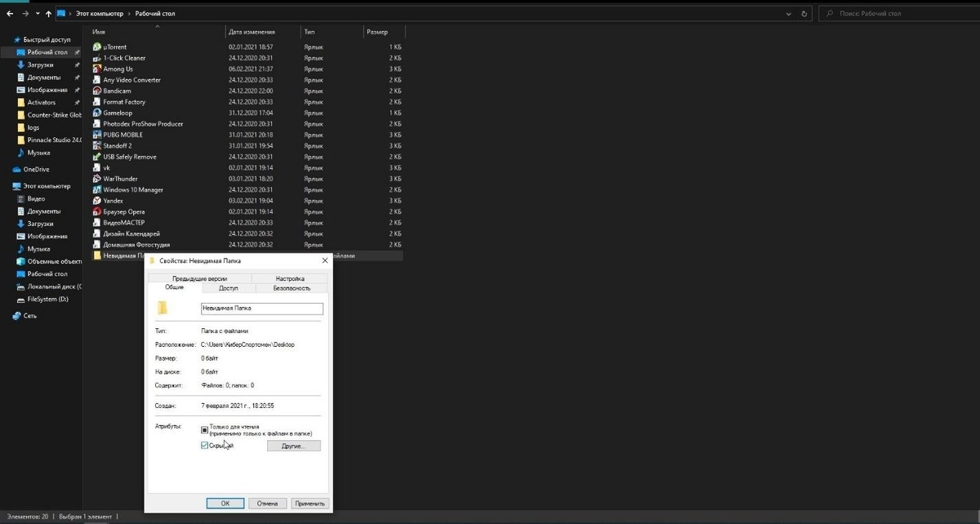The image size is (980, 524).
Task: Open the Настройка tab
Action: click(290, 279)
